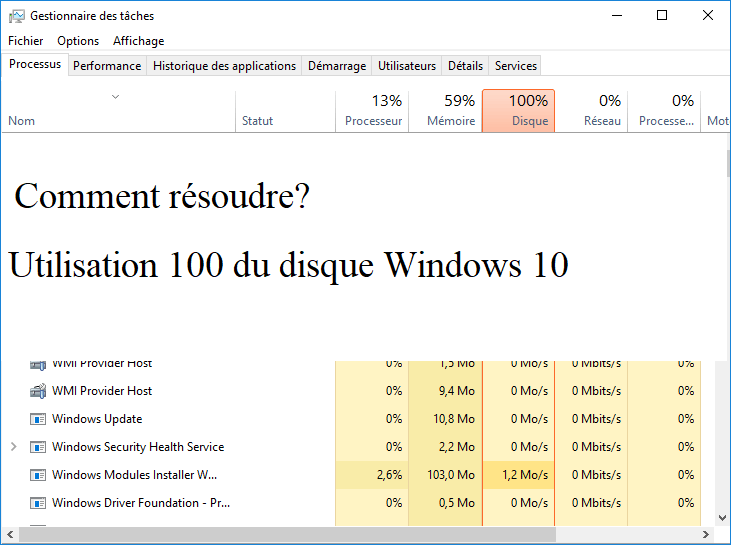Click the vertical scrollbar thumb
This screenshot has height=545, width=731.
pyautogui.click(x=728, y=163)
